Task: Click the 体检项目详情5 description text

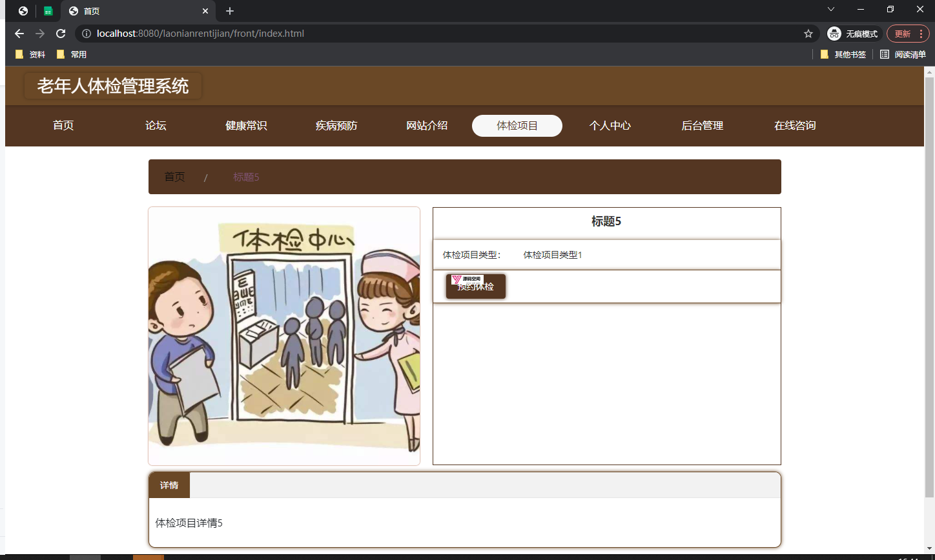Action: [189, 523]
